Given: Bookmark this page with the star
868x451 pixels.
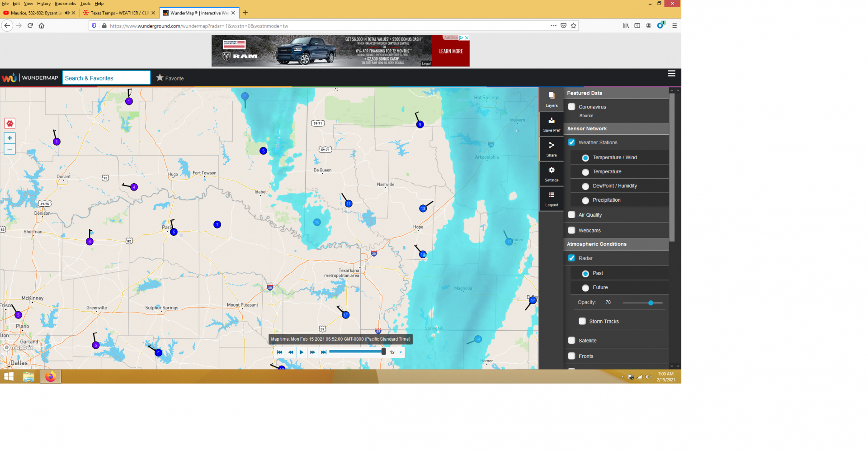Looking at the screenshot, I should click(x=573, y=26).
